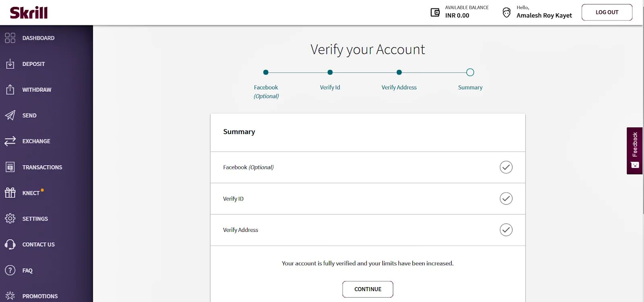
Task: Click the Summary step circle marker
Action: coord(470,72)
